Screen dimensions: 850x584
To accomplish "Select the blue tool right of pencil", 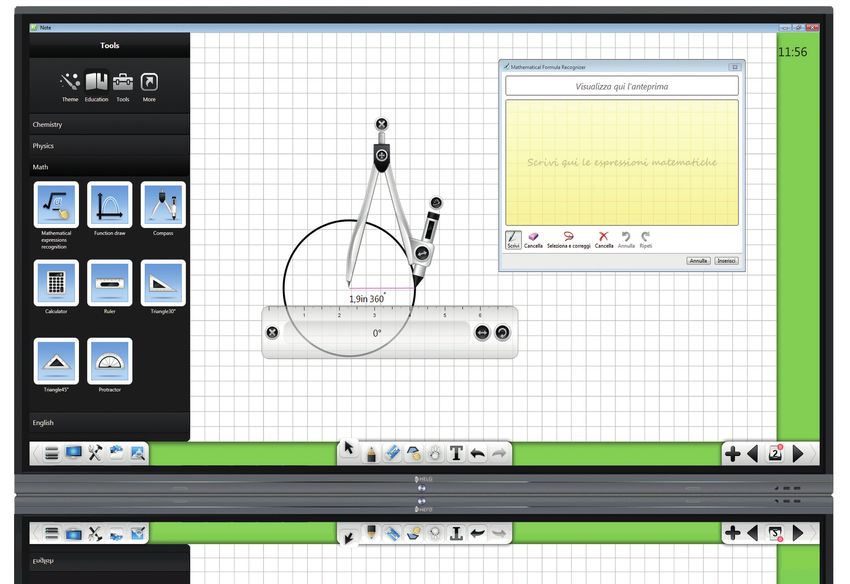I will (392, 453).
